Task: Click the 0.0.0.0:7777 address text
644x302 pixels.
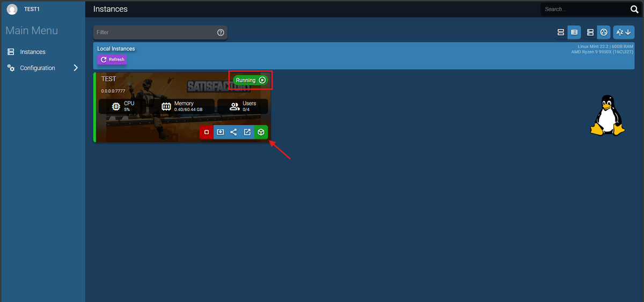Action: coord(113,91)
